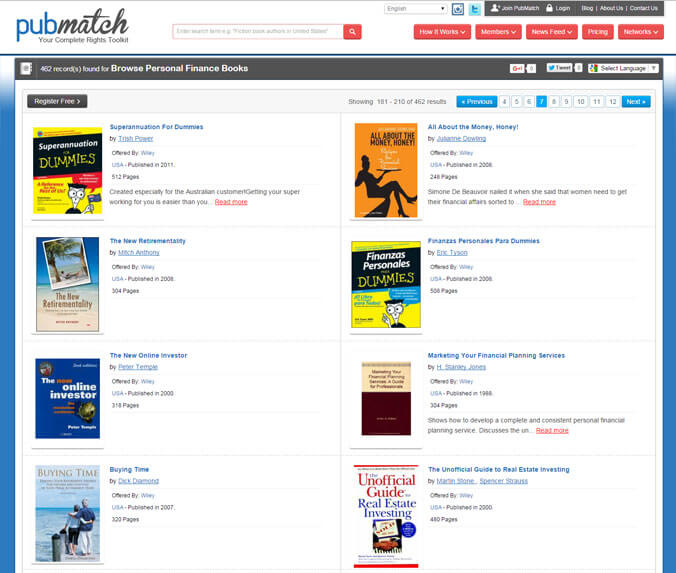Click the red search magnifier button
Screen dimensions: 676x573
(352, 31)
